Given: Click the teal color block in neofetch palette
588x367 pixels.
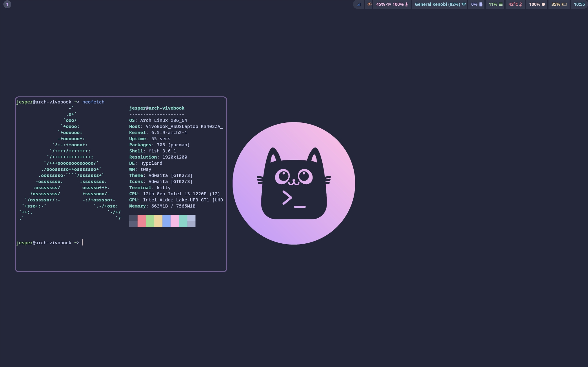Looking at the screenshot, I should (x=183, y=221).
